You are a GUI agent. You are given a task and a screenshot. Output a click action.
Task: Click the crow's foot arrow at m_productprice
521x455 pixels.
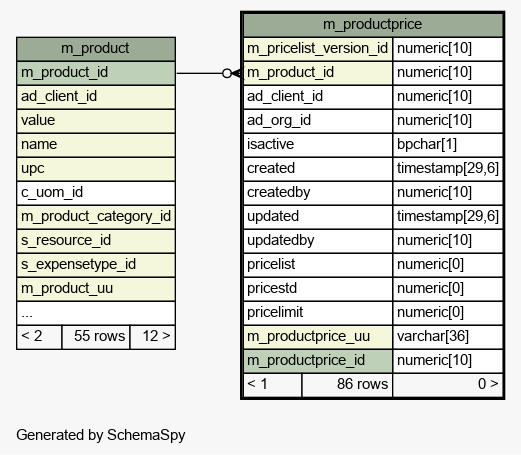click(x=238, y=73)
